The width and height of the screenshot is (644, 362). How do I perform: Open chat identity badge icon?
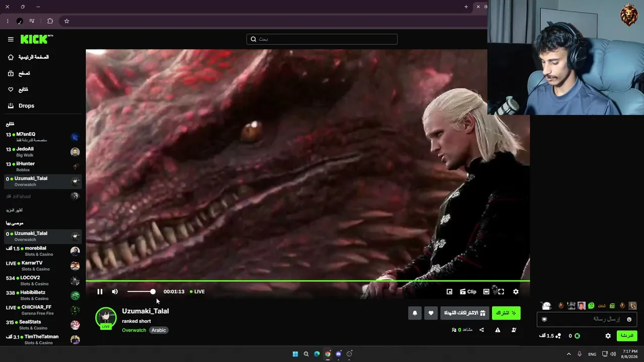point(544,319)
